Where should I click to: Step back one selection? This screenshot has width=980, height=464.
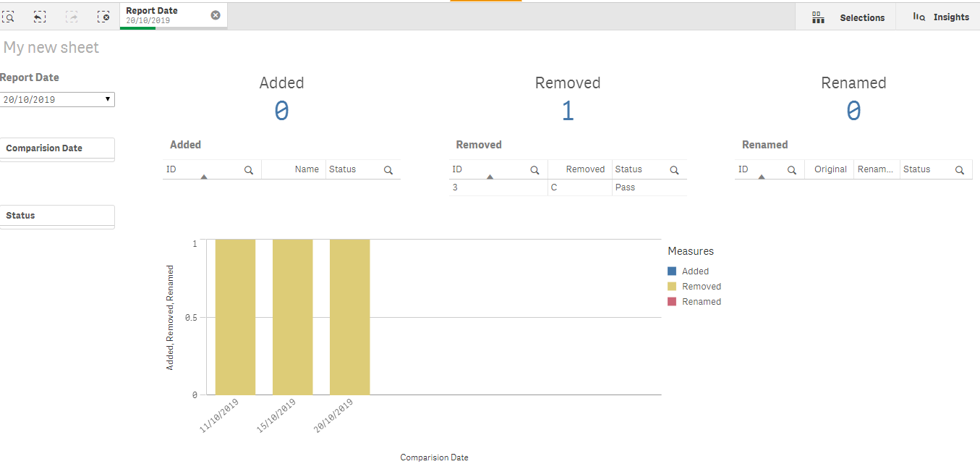40,16
